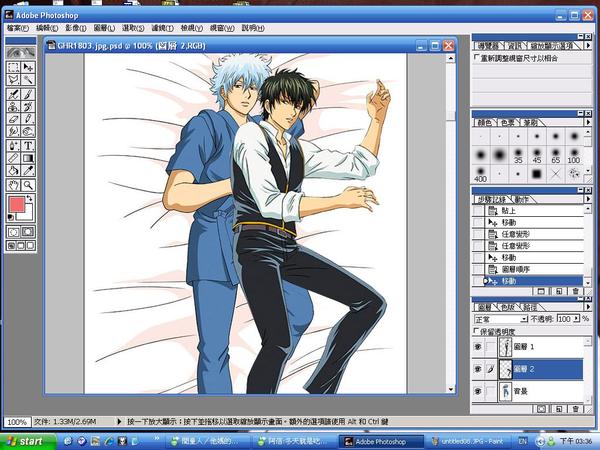Screen dimensions: 600x450
Task: Open the Navigator panel flyout menu
Action: point(588,46)
